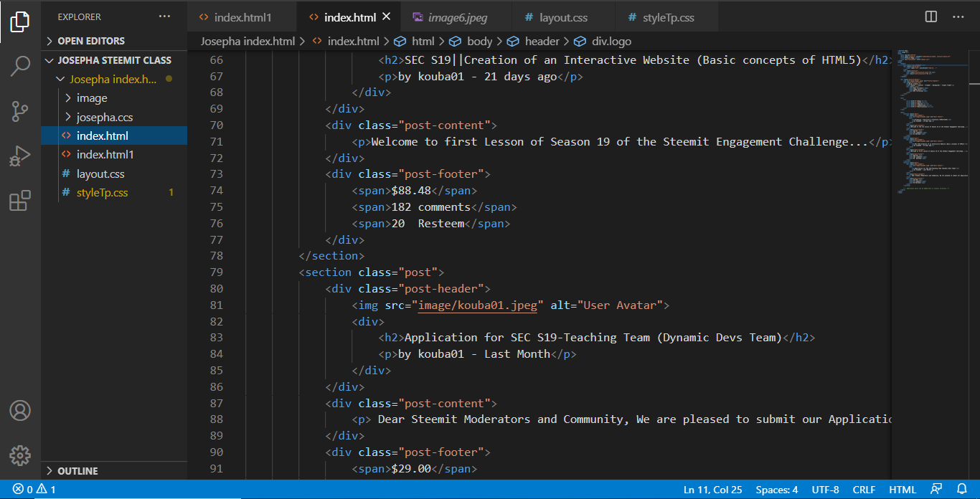Click image/kouba01.jpeg link in code

tap(478, 305)
